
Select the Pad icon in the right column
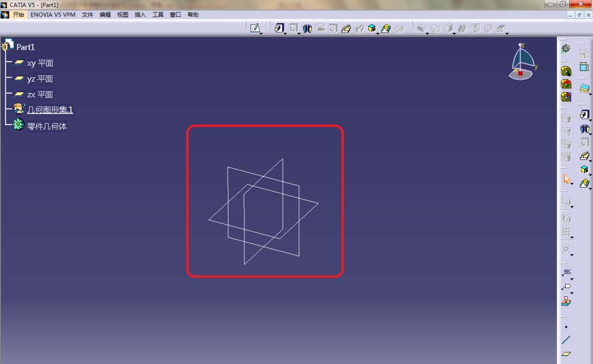(x=584, y=114)
